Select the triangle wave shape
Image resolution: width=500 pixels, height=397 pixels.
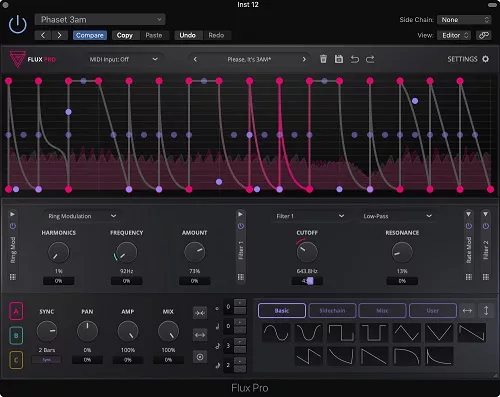click(x=406, y=333)
